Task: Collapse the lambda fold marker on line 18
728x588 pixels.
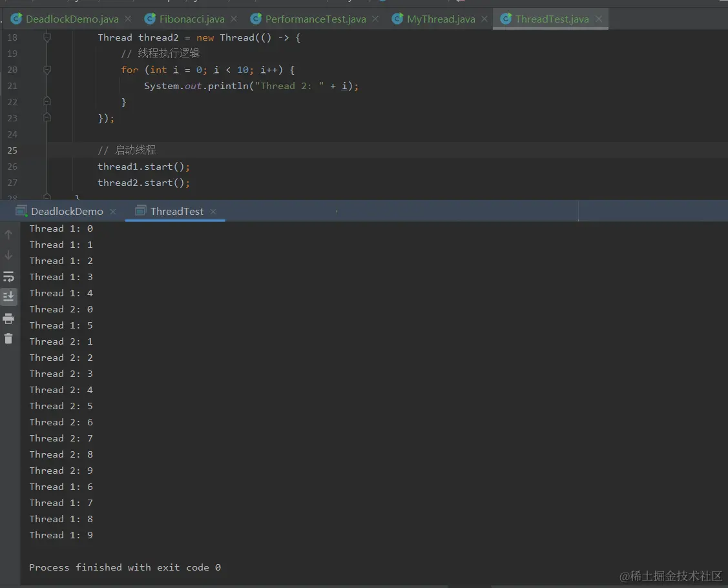Action: click(47, 37)
